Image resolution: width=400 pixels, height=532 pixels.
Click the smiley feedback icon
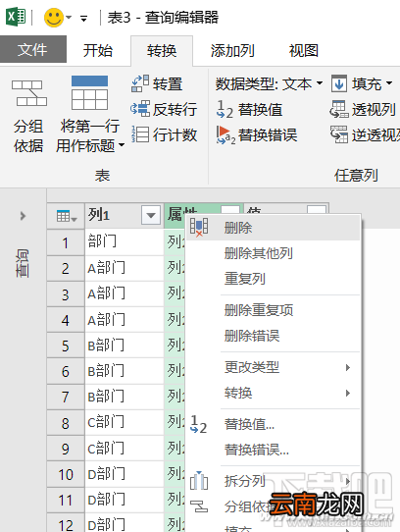(54, 18)
